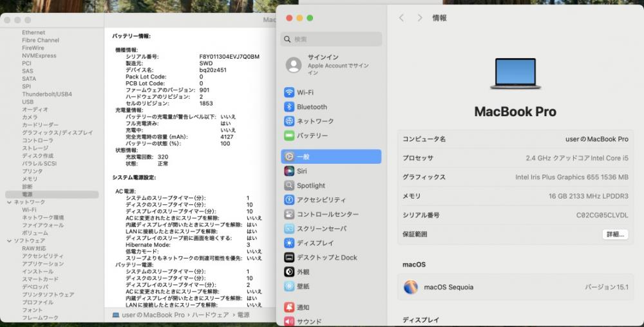
Task: Click the full charge capacity 4127 value
Action: pos(227,137)
